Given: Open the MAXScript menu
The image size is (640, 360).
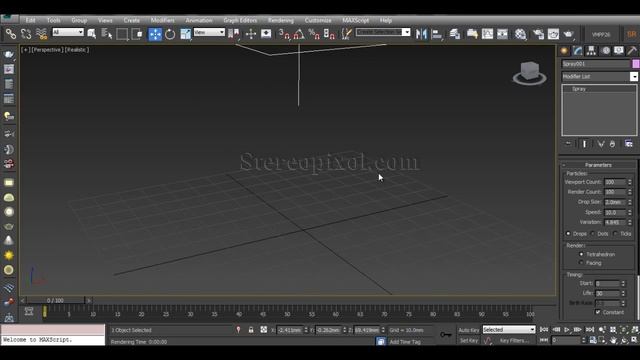Looking at the screenshot, I should (x=356, y=20).
